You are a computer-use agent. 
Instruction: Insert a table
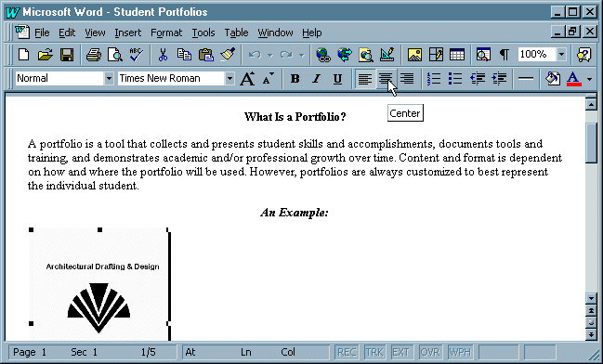pos(457,55)
